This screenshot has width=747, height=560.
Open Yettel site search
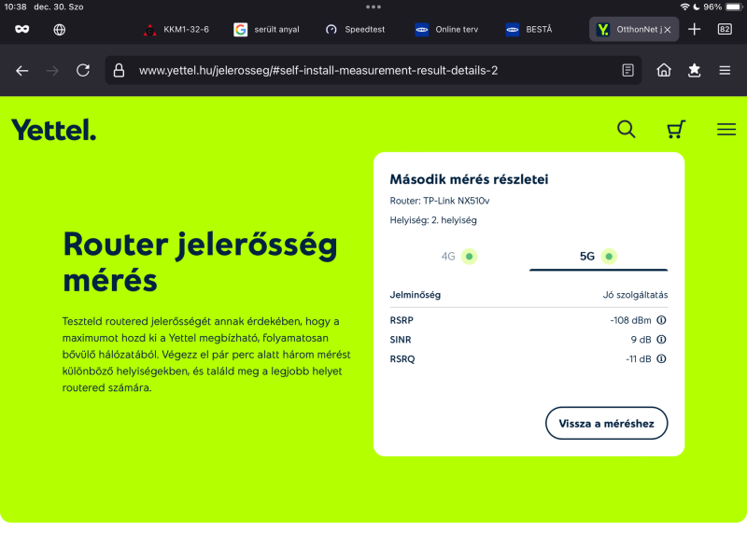(626, 129)
